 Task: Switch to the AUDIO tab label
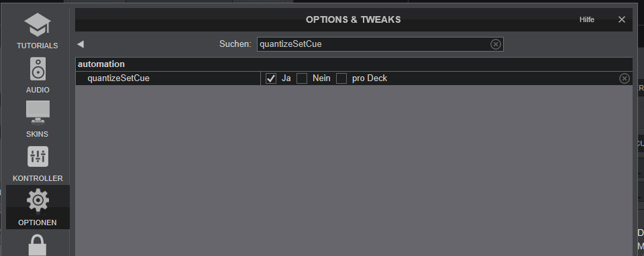38,90
